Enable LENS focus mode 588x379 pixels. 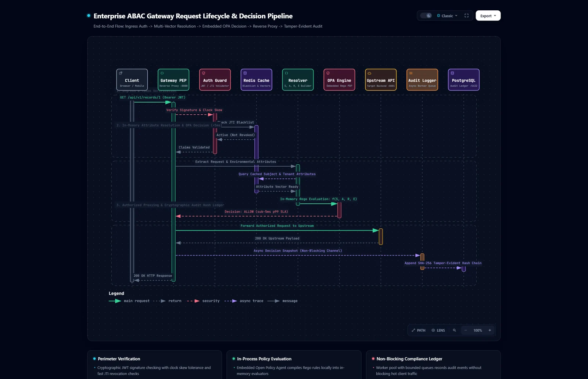point(438,330)
